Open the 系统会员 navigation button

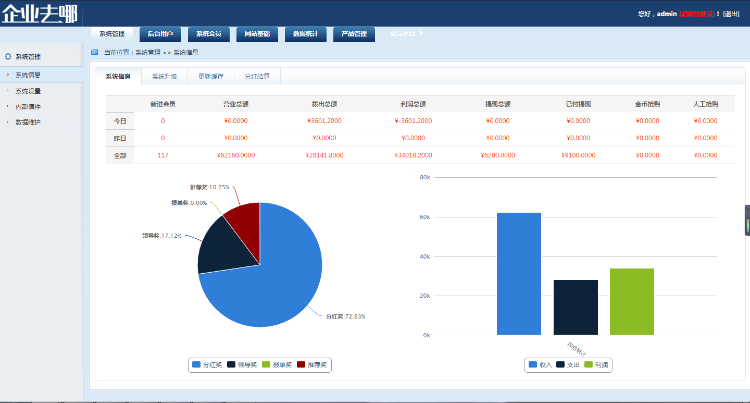coord(209,34)
